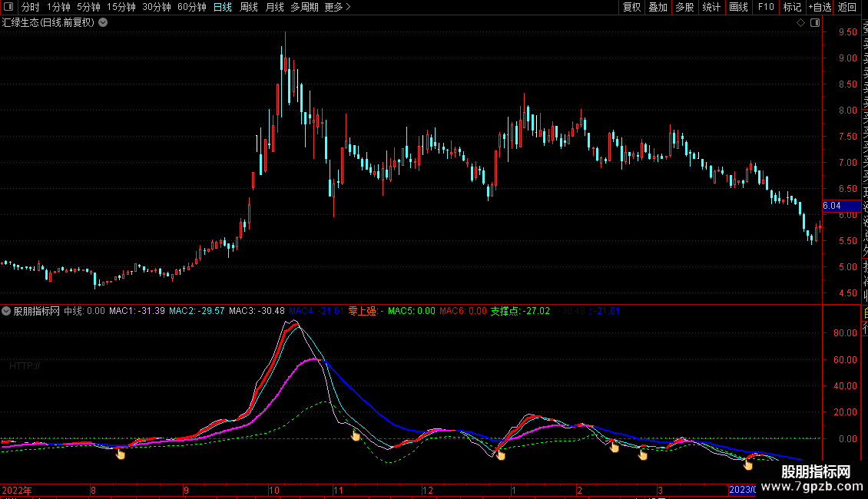
Task: Select MAC4: -21.61 indicator value
Action: pyautogui.click(x=316, y=311)
